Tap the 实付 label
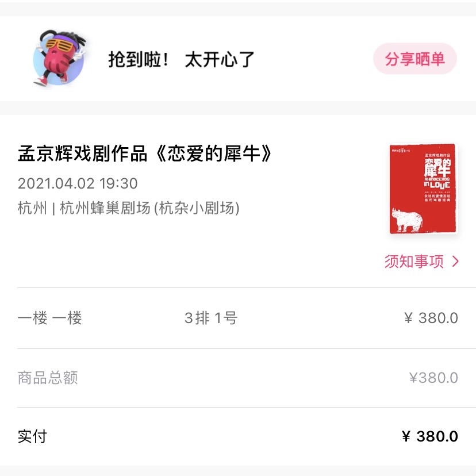The image size is (476, 476). click(x=32, y=436)
